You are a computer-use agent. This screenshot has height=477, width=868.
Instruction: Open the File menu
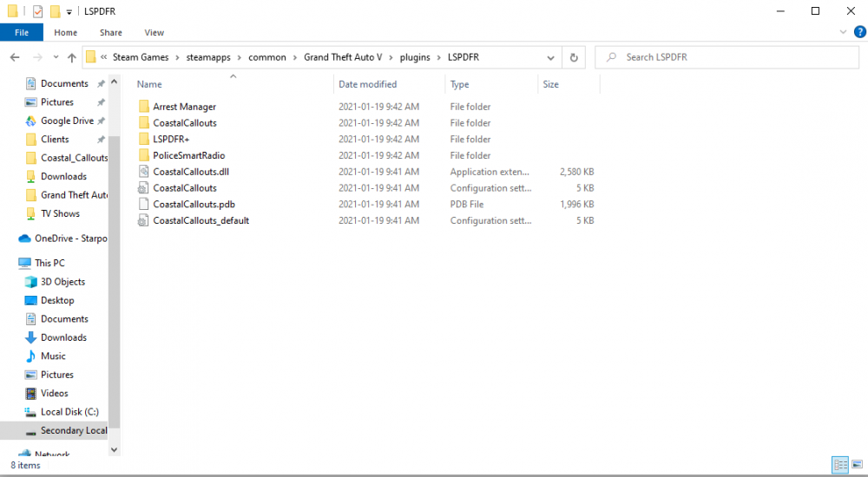click(x=22, y=33)
